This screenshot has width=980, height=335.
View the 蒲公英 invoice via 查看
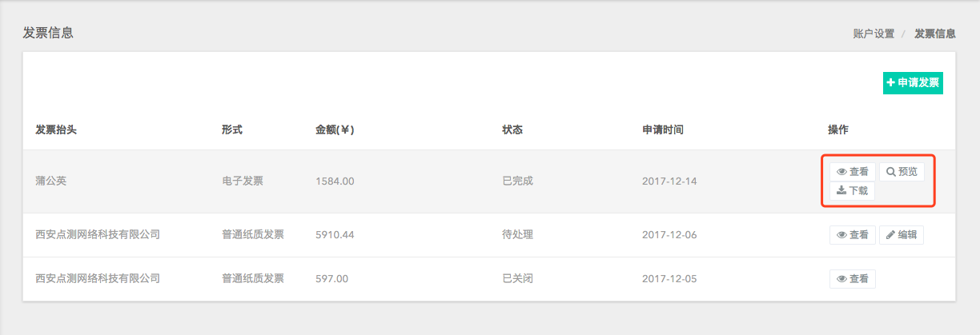click(853, 172)
